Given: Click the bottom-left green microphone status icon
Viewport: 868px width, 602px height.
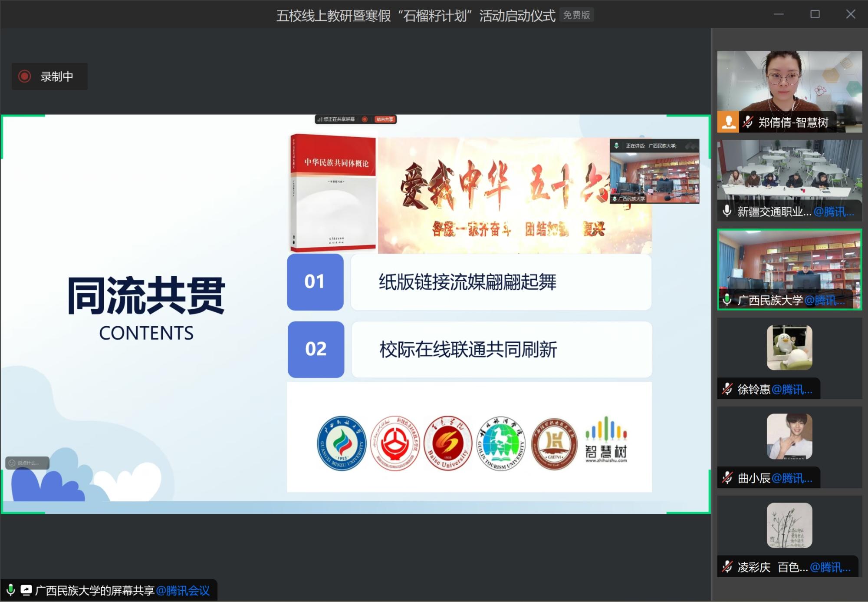Looking at the screenshot, I should click(x=10, y=590).
